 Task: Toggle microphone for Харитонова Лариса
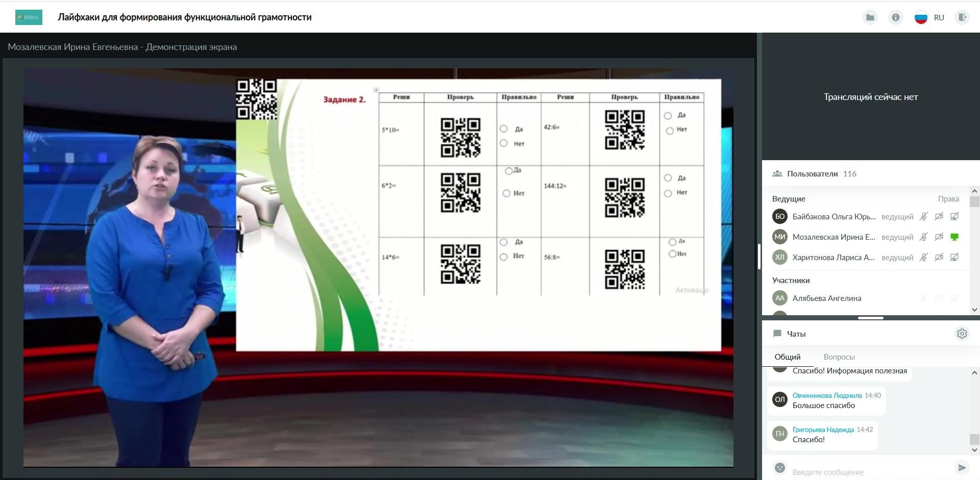923,258
